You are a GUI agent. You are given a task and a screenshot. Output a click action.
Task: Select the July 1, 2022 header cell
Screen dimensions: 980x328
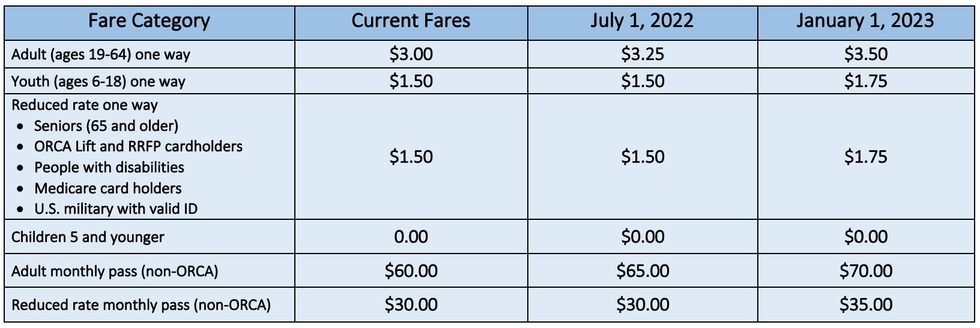click(642, 21)
